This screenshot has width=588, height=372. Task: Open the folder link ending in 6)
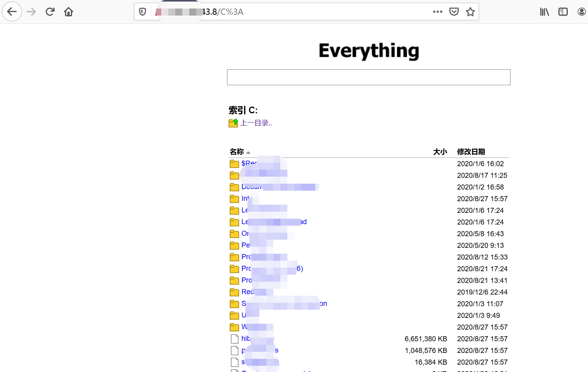click(272, 268)
